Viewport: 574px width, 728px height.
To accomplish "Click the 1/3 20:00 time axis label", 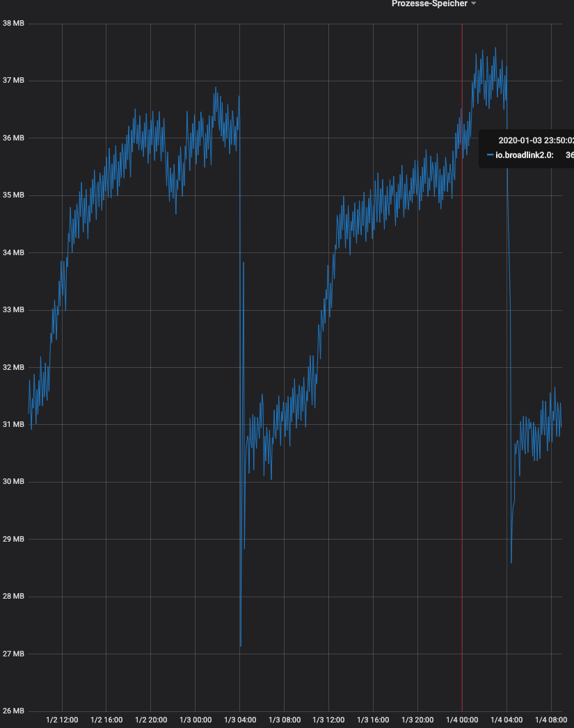I will tap(418, 720).
